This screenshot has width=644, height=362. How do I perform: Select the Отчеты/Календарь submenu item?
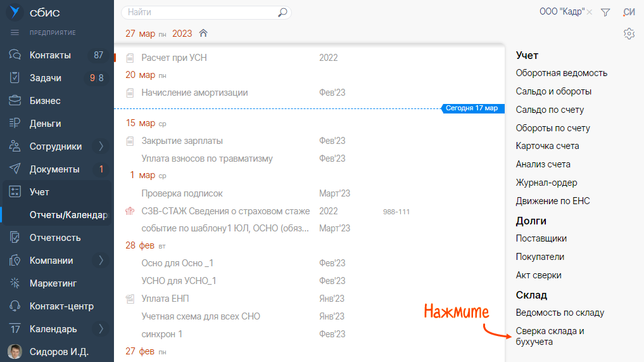pos(68,215)
